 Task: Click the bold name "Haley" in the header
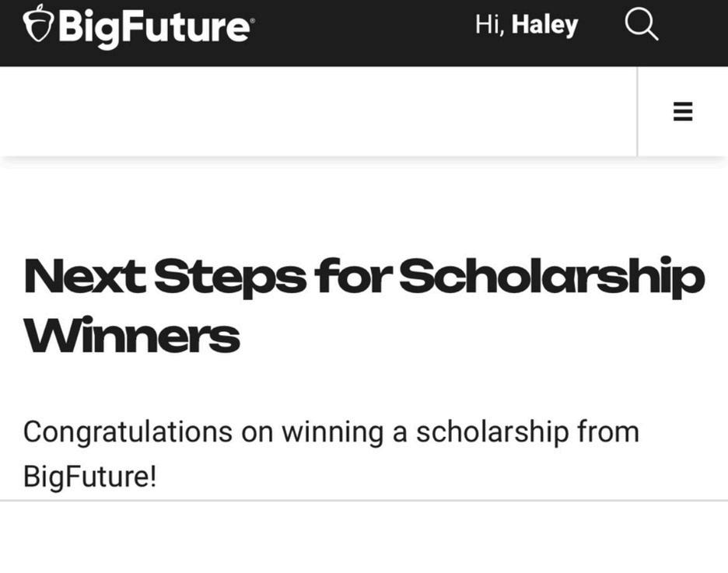coord(544,25)
